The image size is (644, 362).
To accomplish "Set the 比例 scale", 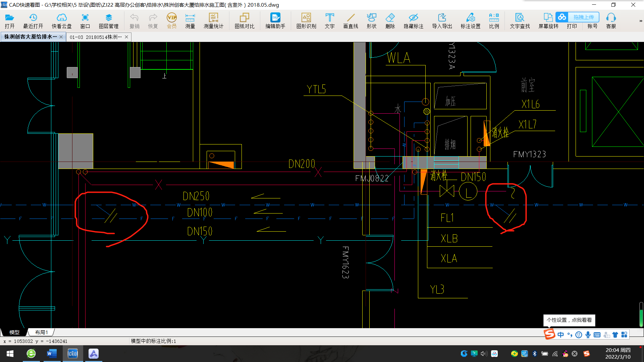I will pyautogui.click(x=494, y=21).
